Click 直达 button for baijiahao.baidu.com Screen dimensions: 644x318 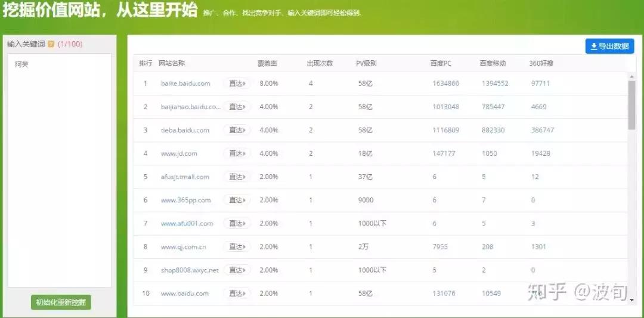[x=237, y=107]
